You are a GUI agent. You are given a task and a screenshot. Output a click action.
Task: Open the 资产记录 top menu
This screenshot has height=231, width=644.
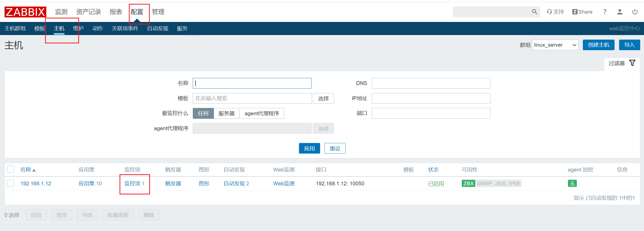tap(88, 12)
